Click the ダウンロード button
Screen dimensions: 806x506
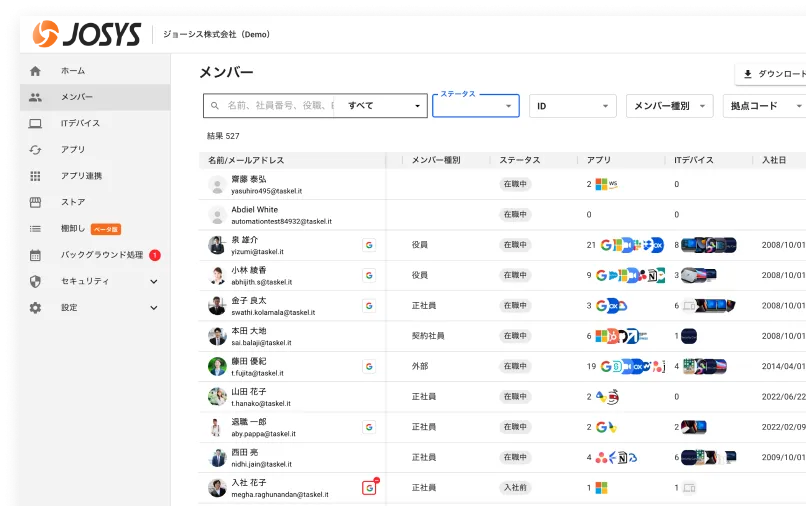click(x=770, y=74)
